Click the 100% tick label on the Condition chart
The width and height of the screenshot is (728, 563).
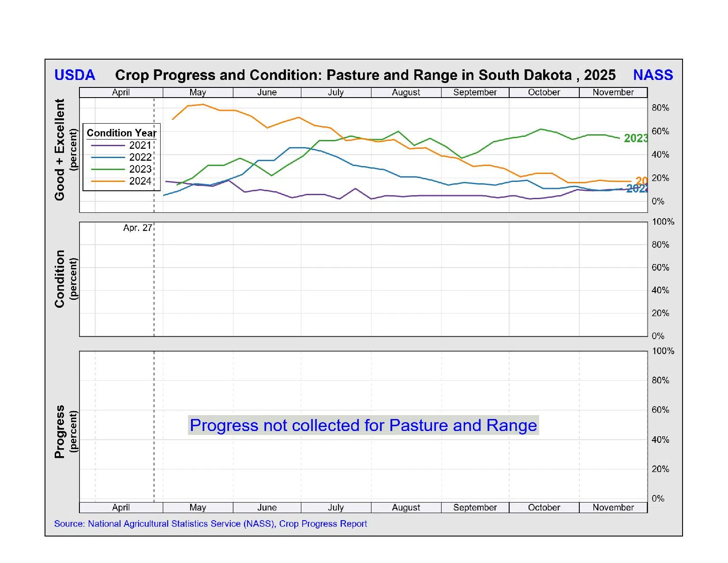[663, 222]
